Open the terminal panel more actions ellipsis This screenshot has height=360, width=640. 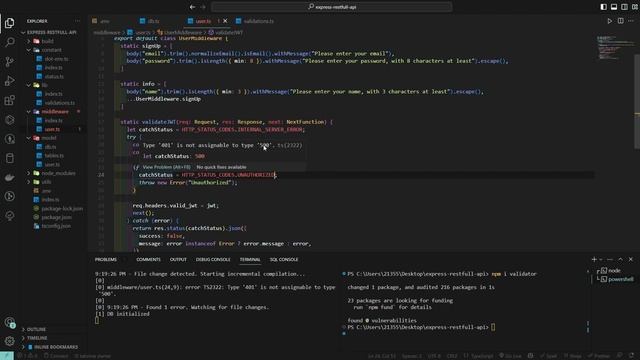click(x=609, y=259)
